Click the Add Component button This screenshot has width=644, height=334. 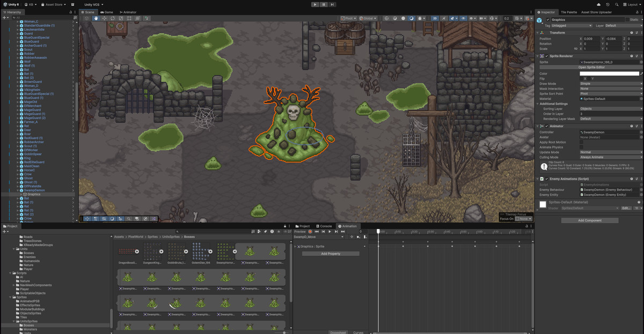pos(590,220)
